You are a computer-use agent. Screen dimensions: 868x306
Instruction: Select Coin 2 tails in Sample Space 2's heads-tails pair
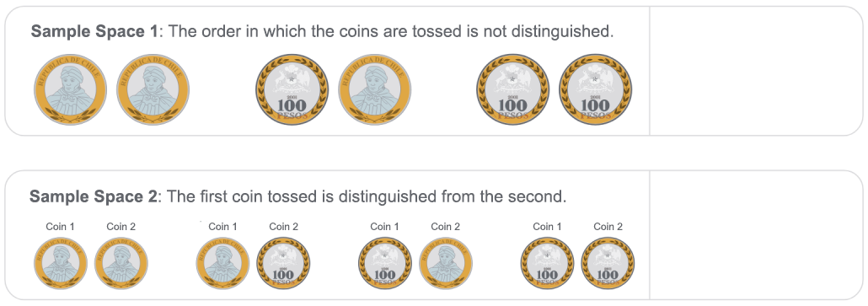point(284,263)
